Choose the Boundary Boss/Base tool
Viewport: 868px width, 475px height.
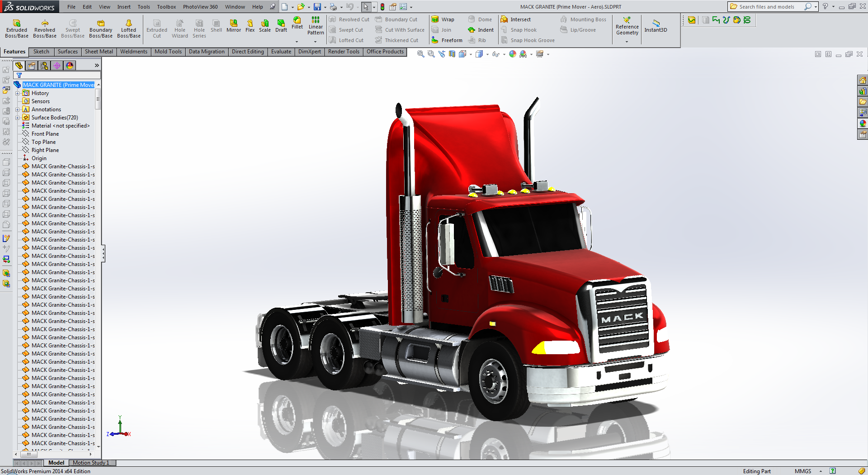[101, 28]
